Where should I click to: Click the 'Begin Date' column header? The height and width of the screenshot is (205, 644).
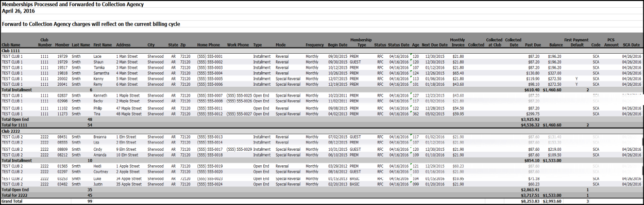[337, 45]
